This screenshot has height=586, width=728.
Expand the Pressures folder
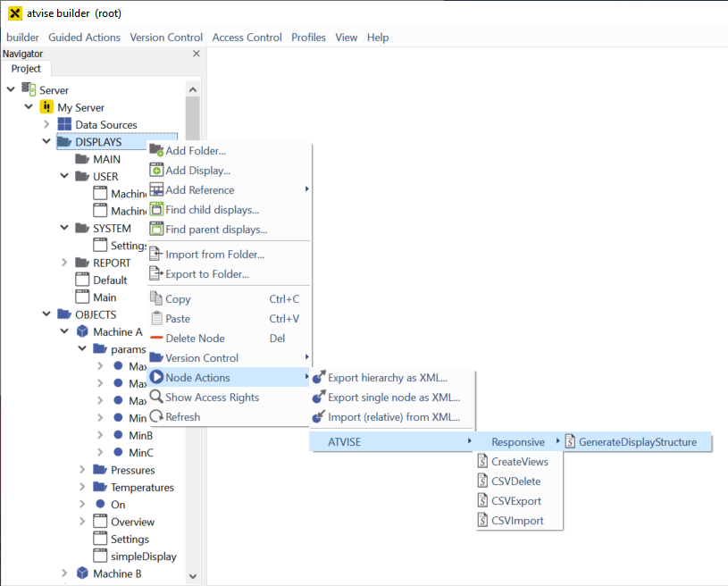pos(82,470)
